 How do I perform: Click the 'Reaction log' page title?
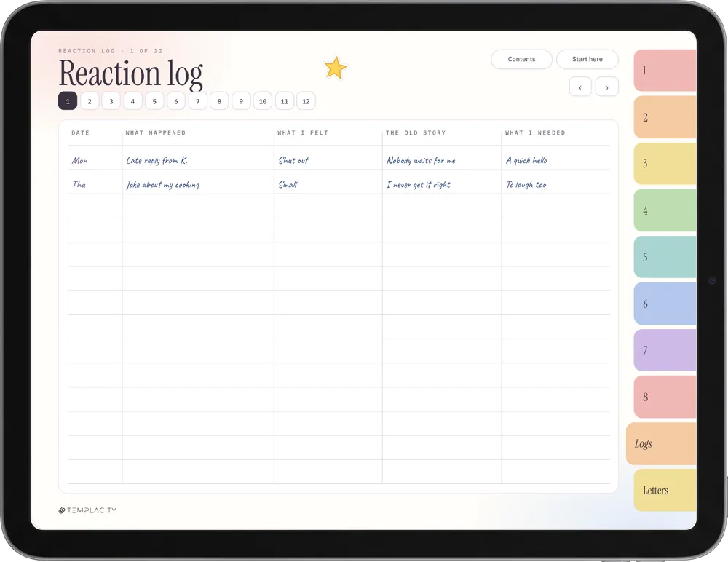coord(131,74)
